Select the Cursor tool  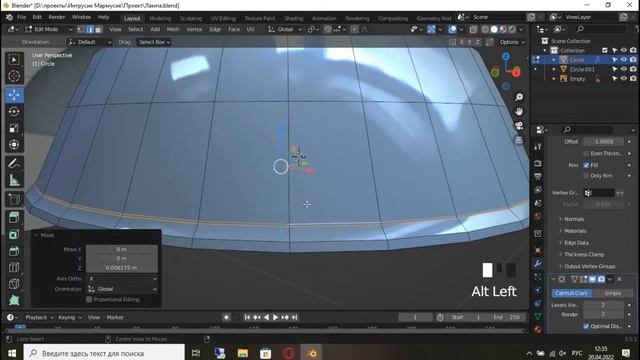[x=14, y=76]
